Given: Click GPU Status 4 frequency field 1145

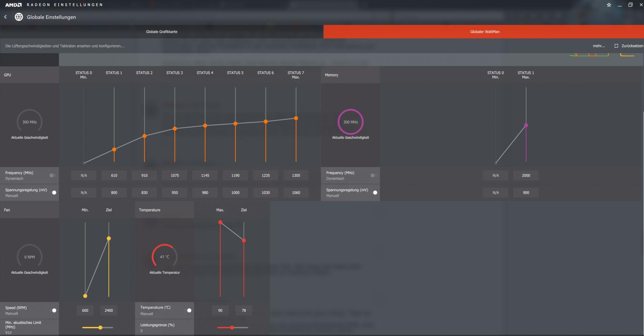Looking at the screenshot, I should coord(205,176).
